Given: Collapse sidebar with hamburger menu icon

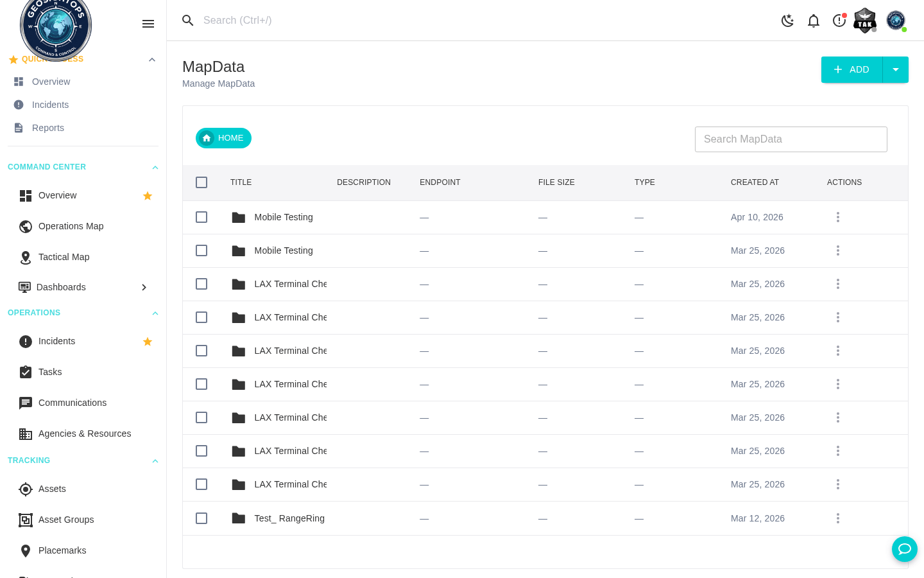Looking at the screenshot, I should (148, 24).
